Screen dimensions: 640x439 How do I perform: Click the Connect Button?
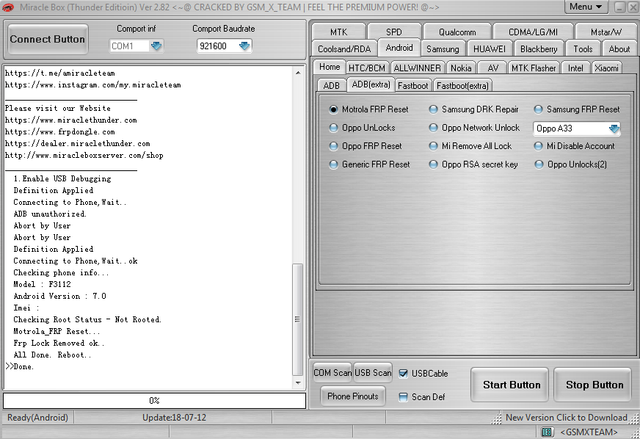48,39
